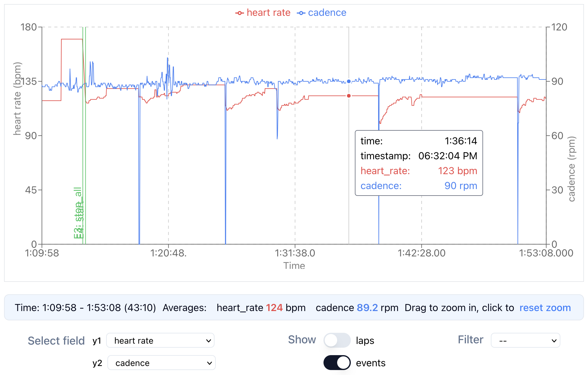Open the y1 heart rate field selector
588x375 pixels.
tap(160, 341)
